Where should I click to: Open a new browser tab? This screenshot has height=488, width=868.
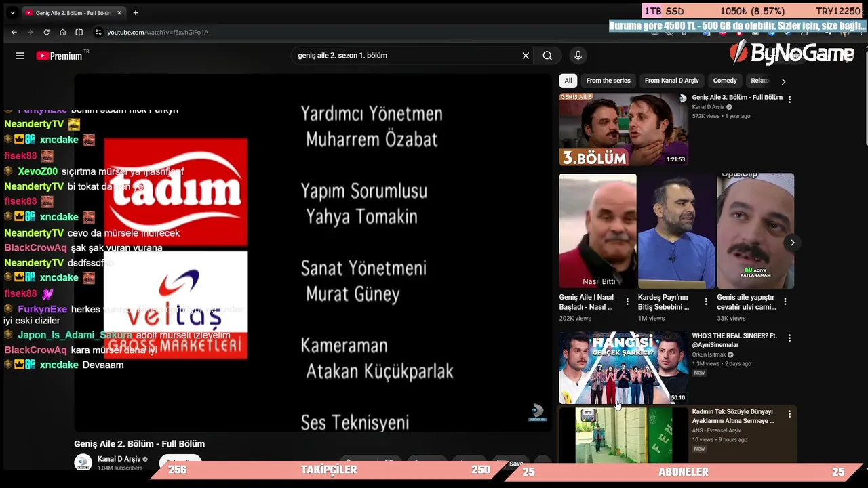(136, 12)
